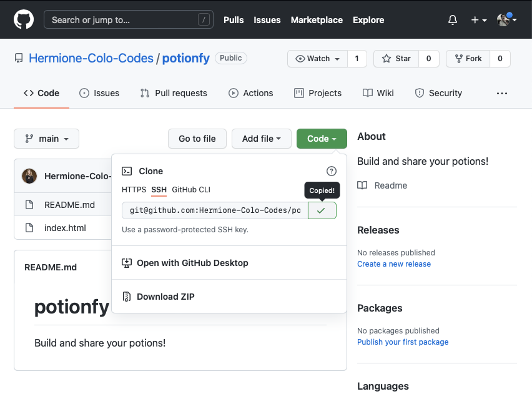
Task: Star the potionfy repository
Action: (x=396, y=59)
